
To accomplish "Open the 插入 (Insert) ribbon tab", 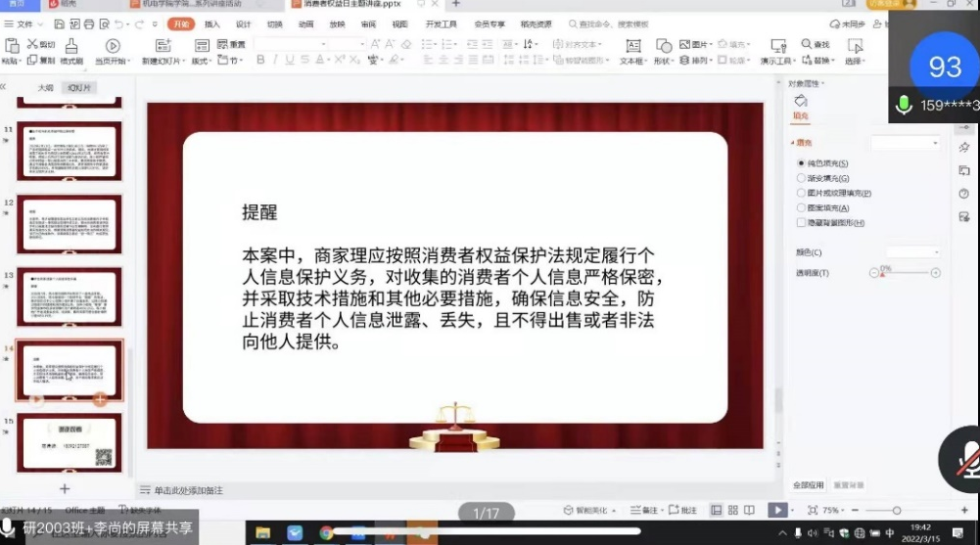I will (211, 23).
